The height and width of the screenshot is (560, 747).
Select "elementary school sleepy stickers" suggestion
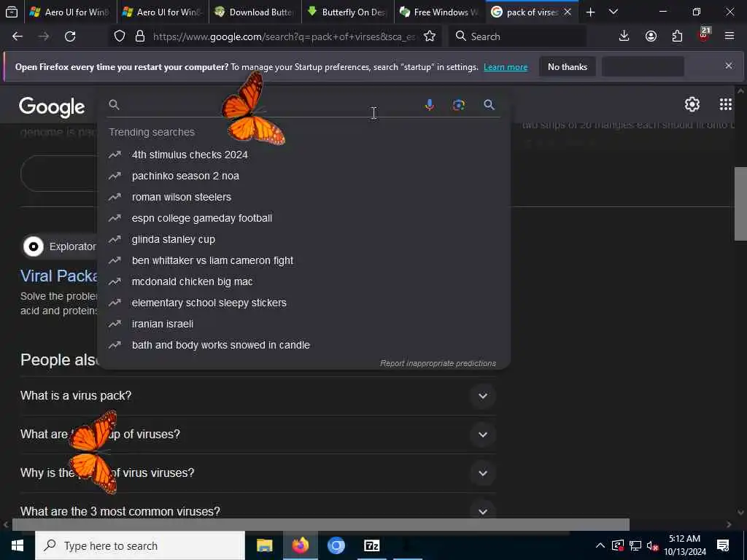pos(303,303)
